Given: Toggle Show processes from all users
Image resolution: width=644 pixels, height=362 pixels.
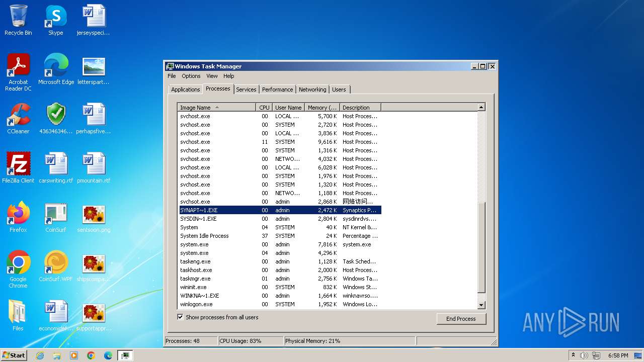Looking at the screenshot, I should (180, 317).
